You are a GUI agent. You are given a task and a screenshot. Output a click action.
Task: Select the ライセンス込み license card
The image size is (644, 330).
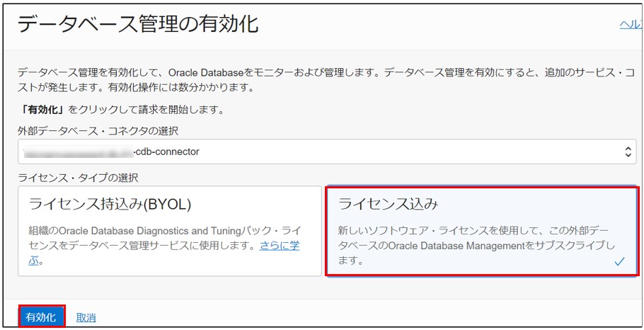point(481,231)
